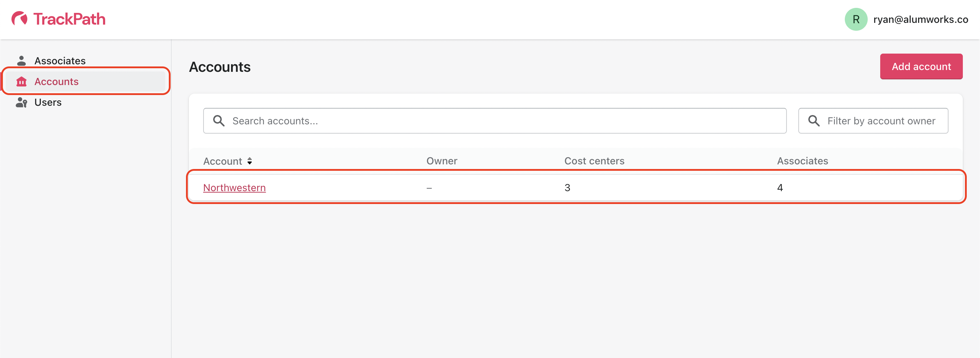Open the Northwestern account link
The width and height of the screenshot is (980, 358).
tap(234, 188)
